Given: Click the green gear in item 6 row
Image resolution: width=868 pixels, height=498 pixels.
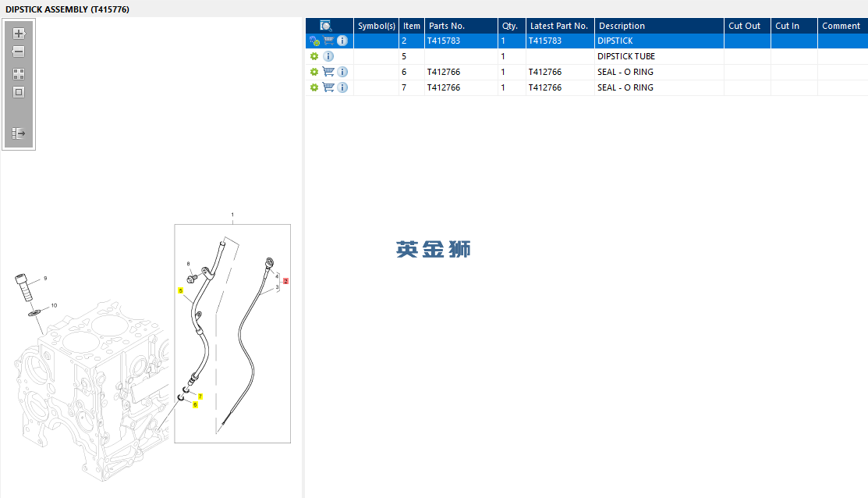Looking at the screenshot, I should (x=314, y=72).
